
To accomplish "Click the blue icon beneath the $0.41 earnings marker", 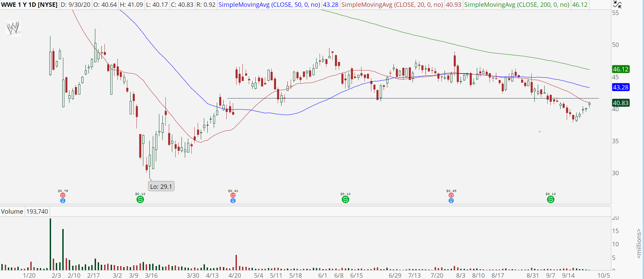I will (x=233, y=201).
